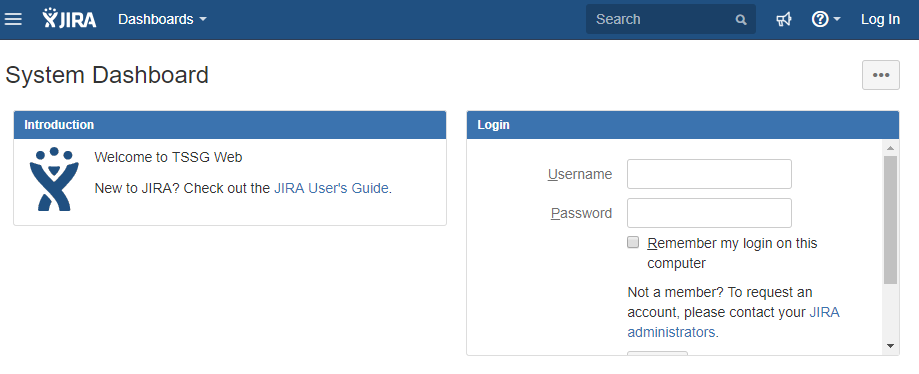Click the Username input field
The image size is (919, 374).
709,174
